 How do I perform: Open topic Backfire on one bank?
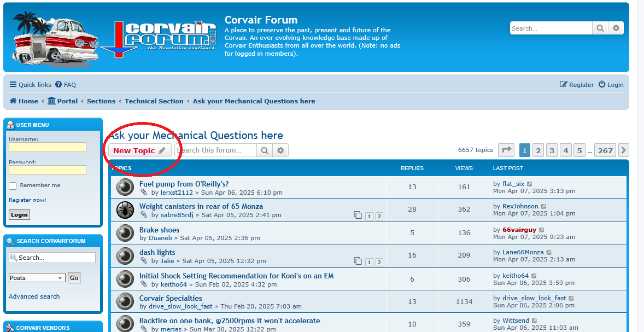[x=230, y=321]
